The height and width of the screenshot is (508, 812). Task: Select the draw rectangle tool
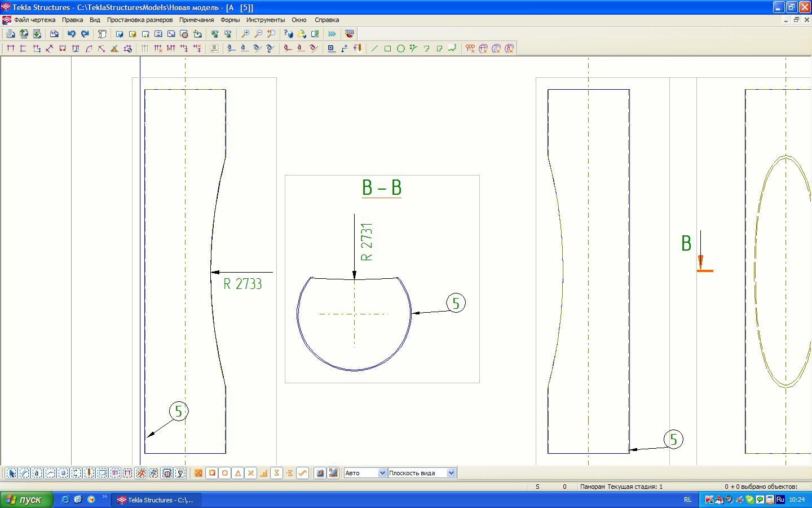pos(387,49)
